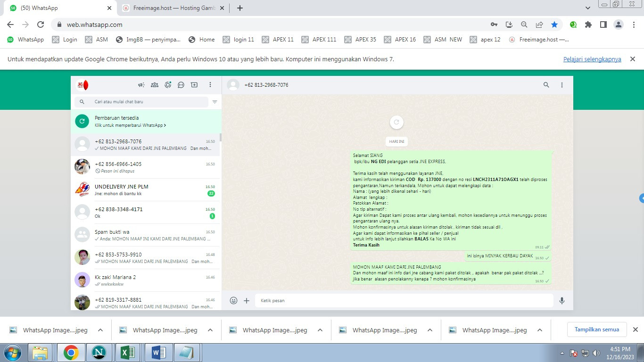Open Chrome profile avatar
The width and height of the screenshot is (644, 362).
pos(619,25)
